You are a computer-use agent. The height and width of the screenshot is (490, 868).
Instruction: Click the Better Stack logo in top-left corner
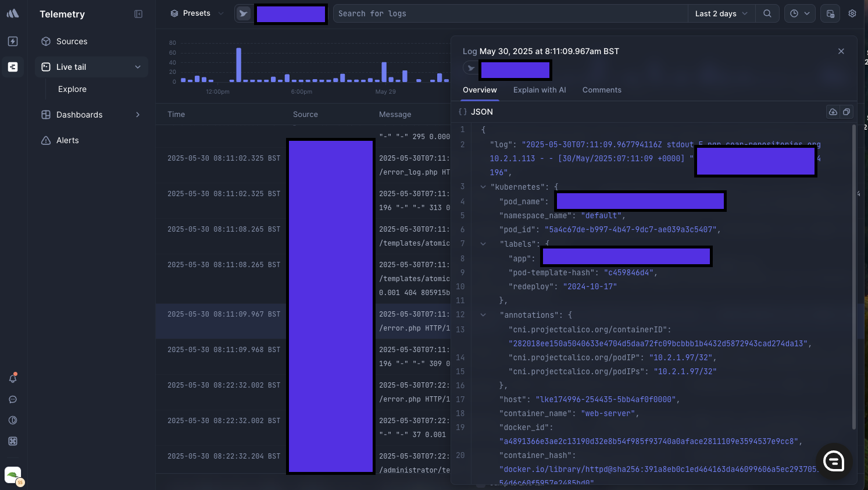pos(13,13)
